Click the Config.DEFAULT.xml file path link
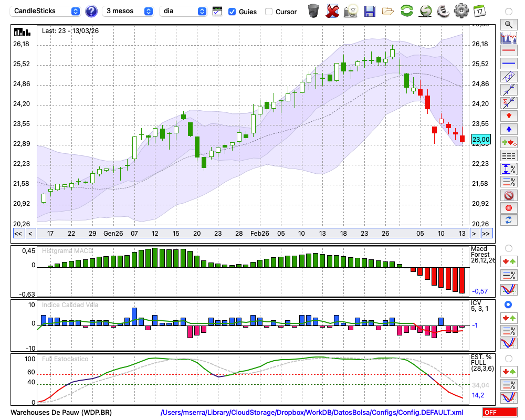Screen dimensions: 525x420 312,412
